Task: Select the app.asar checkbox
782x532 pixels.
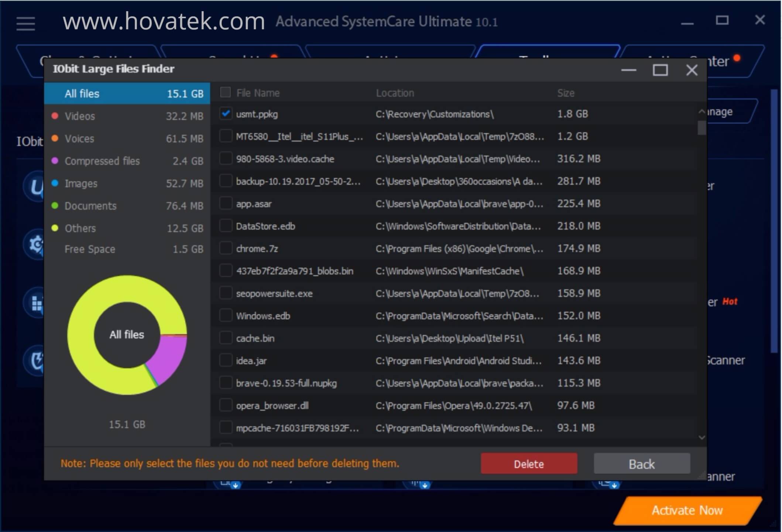Action: [x=225, y=203]
